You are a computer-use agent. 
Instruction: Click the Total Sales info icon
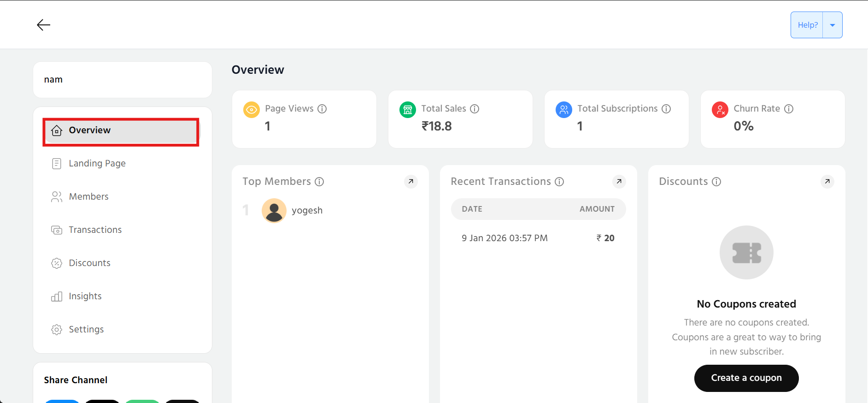point(475,109)
